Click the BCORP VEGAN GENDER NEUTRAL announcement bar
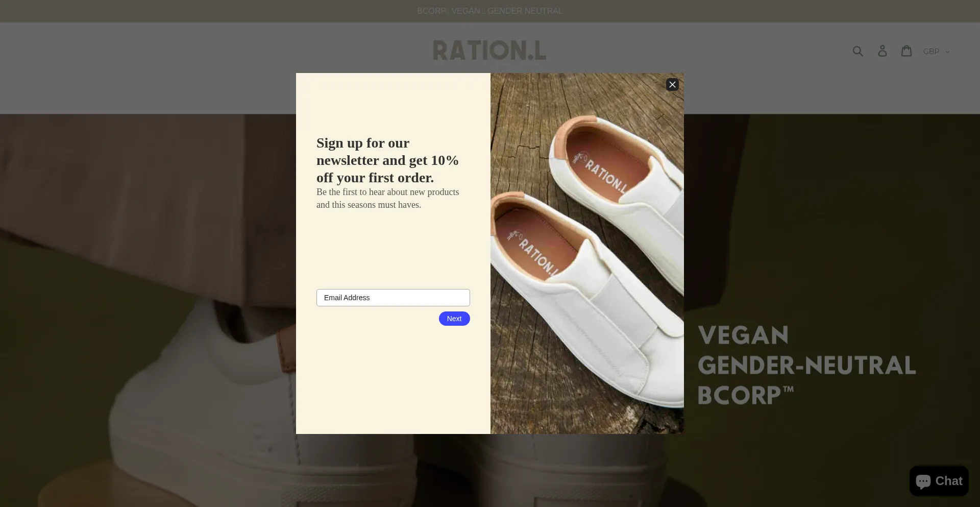980x507 pixels. 490,11
